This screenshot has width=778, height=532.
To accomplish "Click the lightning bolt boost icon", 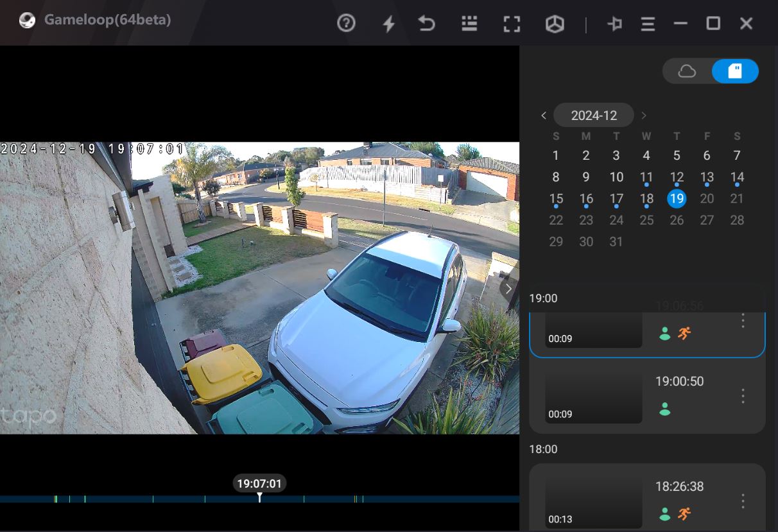I will (388, 24).
